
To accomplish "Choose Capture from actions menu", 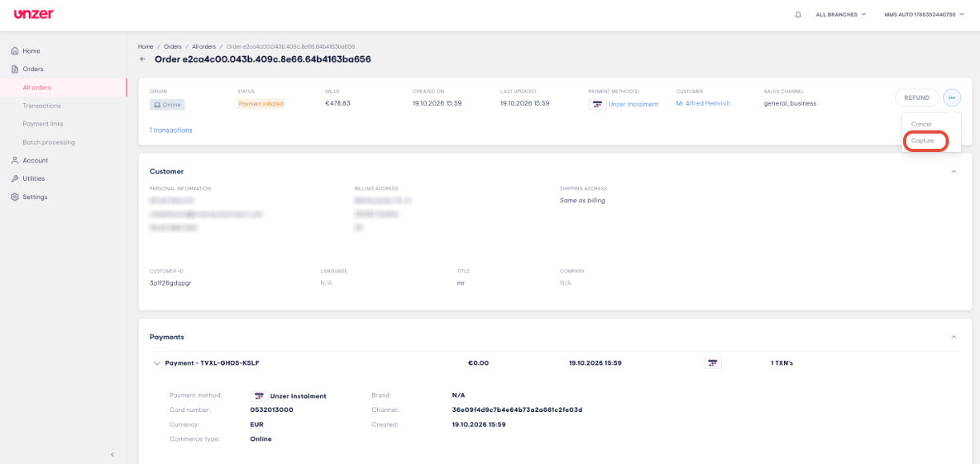I will pyautogui.click(x=922, y=141).
